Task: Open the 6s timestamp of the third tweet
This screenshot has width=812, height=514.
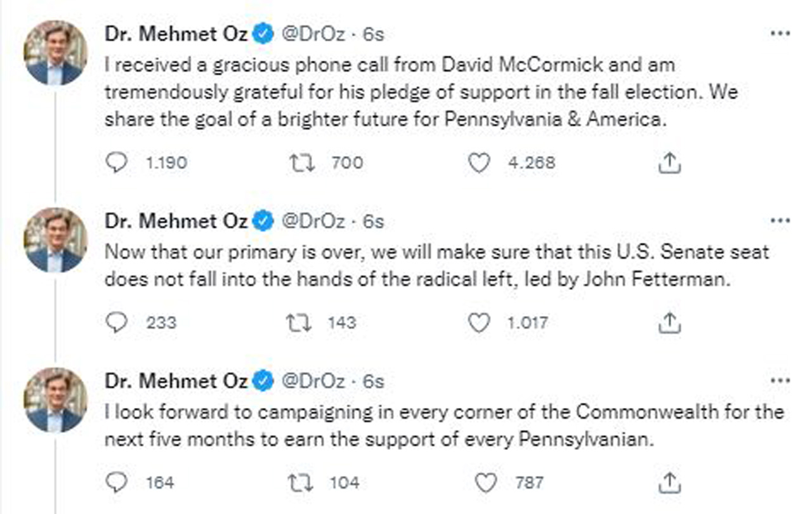Action: tap(374, 381)
